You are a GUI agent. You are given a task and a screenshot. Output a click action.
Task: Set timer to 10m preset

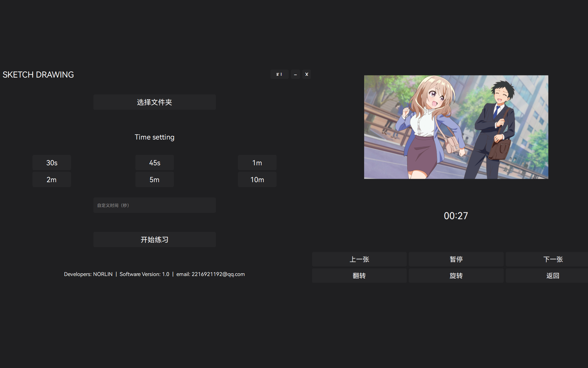coord(257,179)
